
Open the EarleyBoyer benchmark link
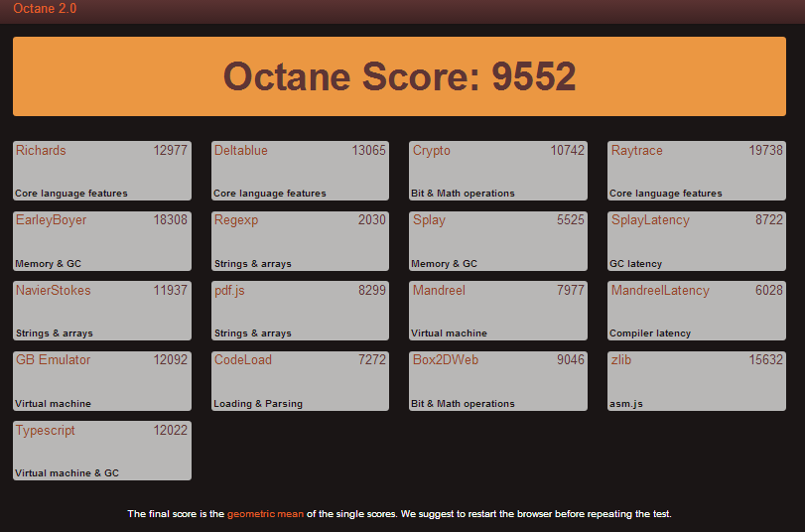(x=51, y=220)
